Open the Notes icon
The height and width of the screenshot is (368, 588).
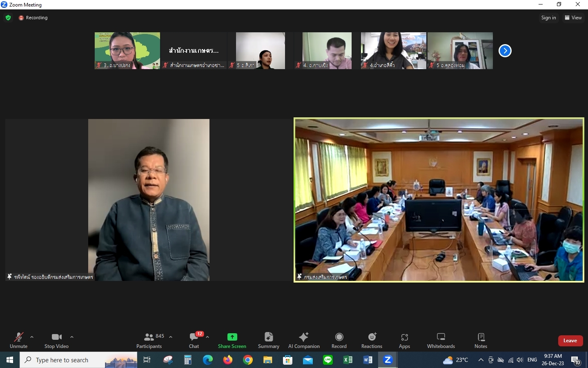pos(481,337)
